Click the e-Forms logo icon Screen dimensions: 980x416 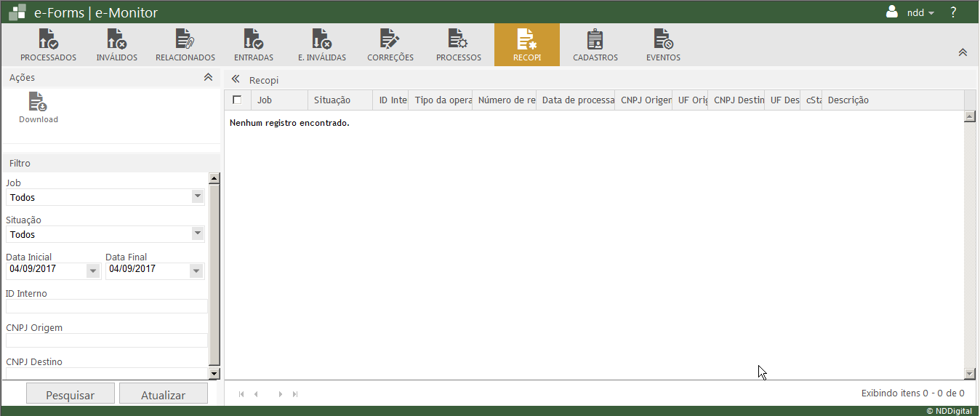[x=17, y=12]
